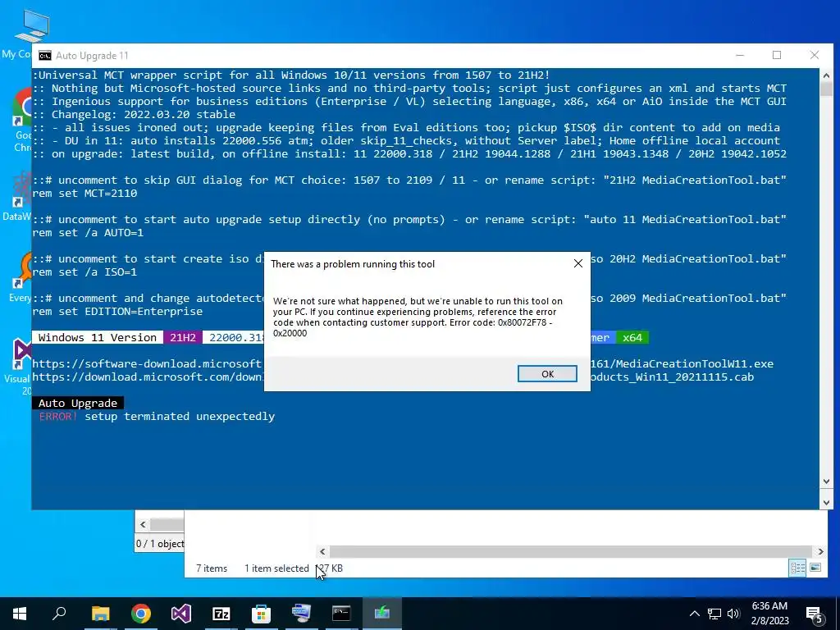Click the Visual Studio desktop shortcut

click(19, 367)
